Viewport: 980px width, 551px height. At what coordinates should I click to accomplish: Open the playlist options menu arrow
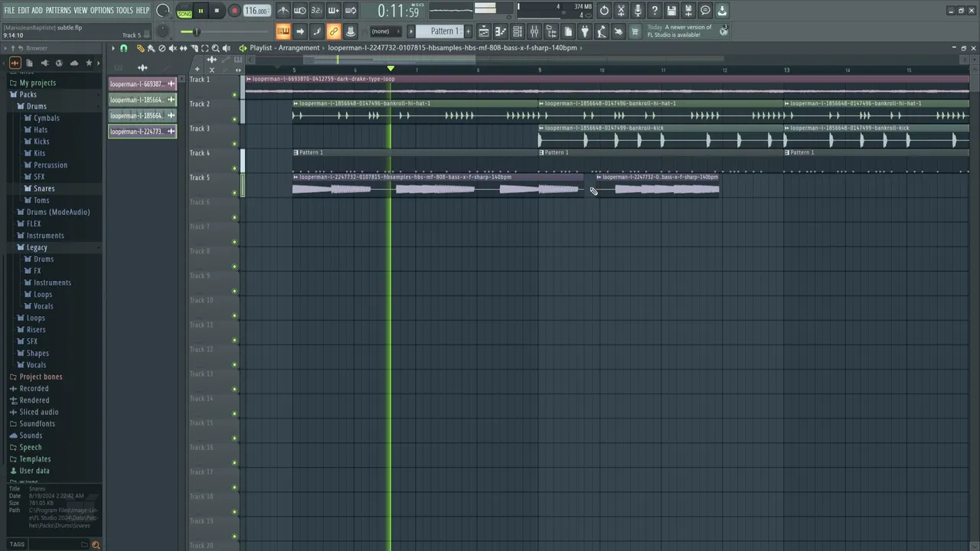click(x=113, y=48)
